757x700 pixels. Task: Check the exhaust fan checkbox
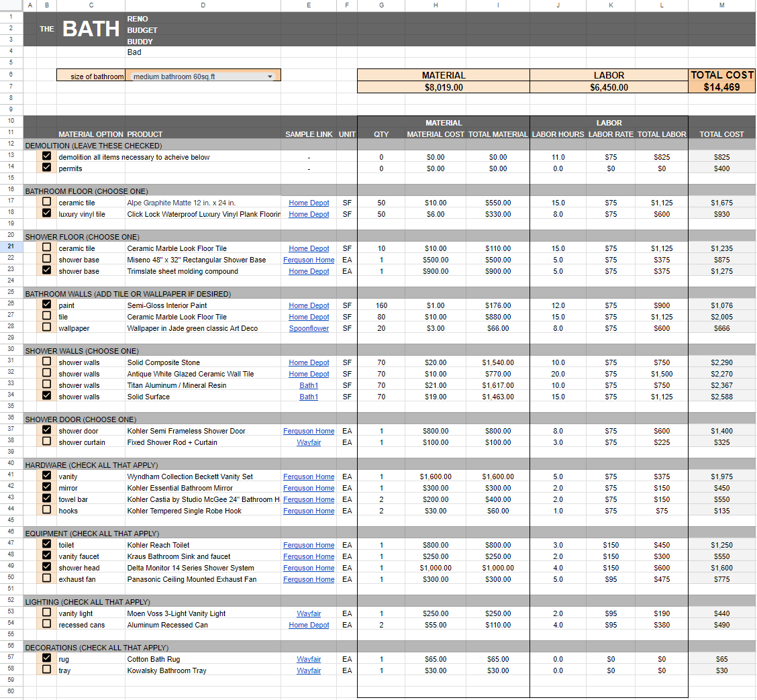[x=47, y=578]
